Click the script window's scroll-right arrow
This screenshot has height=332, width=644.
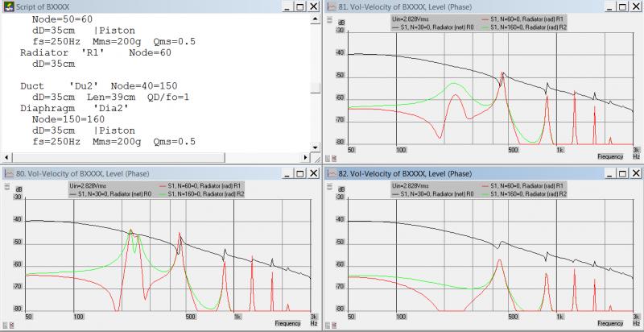click(x=306, y=157)
